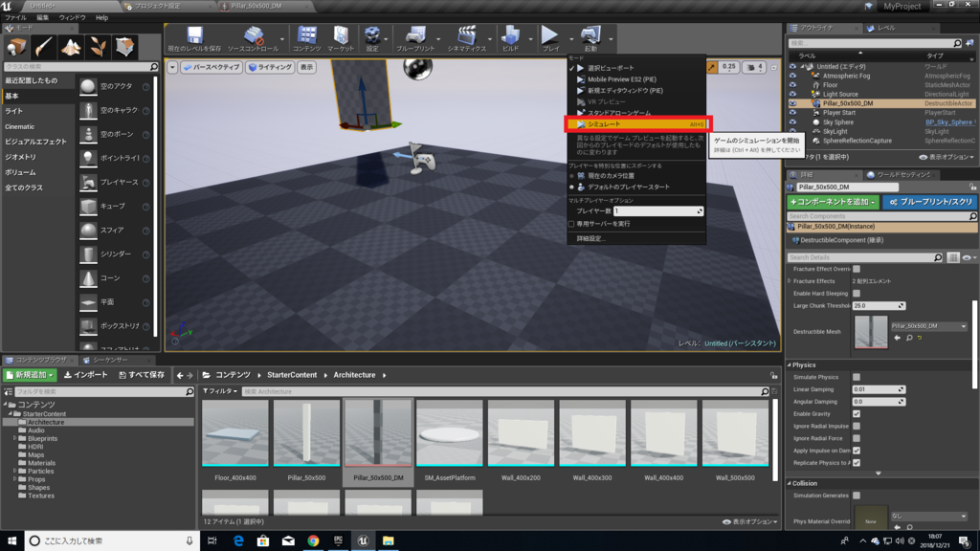The image size is (980, 551).
Task: Open Advanced Settings in play menu
Action: pos(591,238)
